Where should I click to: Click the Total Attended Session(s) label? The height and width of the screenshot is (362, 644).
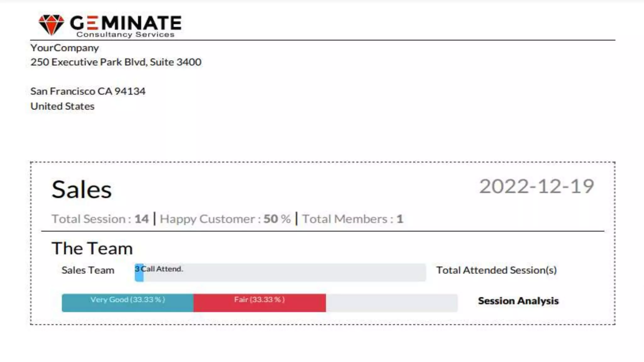click(496, 270)
